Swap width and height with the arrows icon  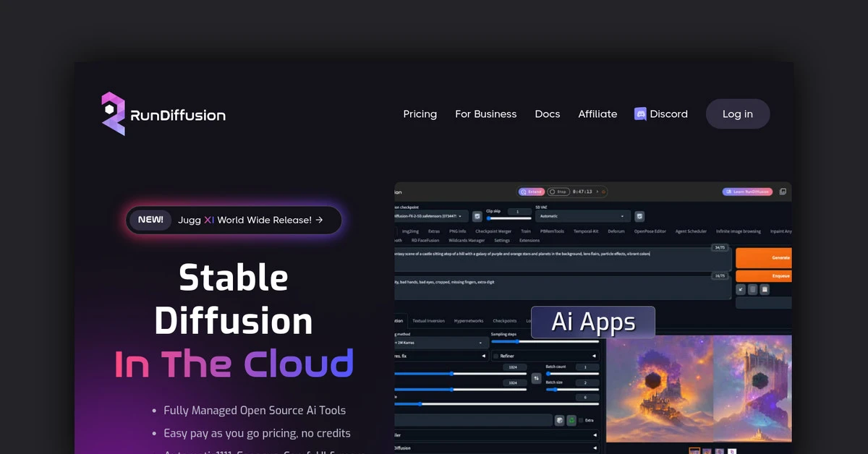[x=537, y=378]
